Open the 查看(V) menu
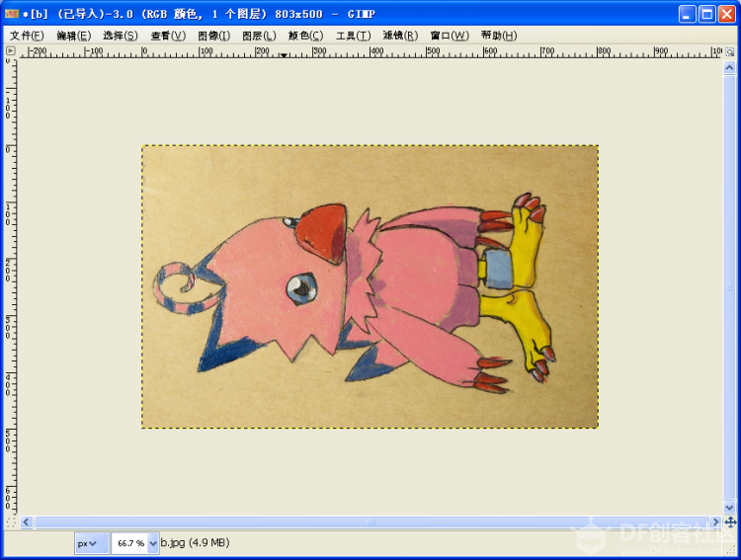This screenshot has width=741, height=560. point(168,36)
